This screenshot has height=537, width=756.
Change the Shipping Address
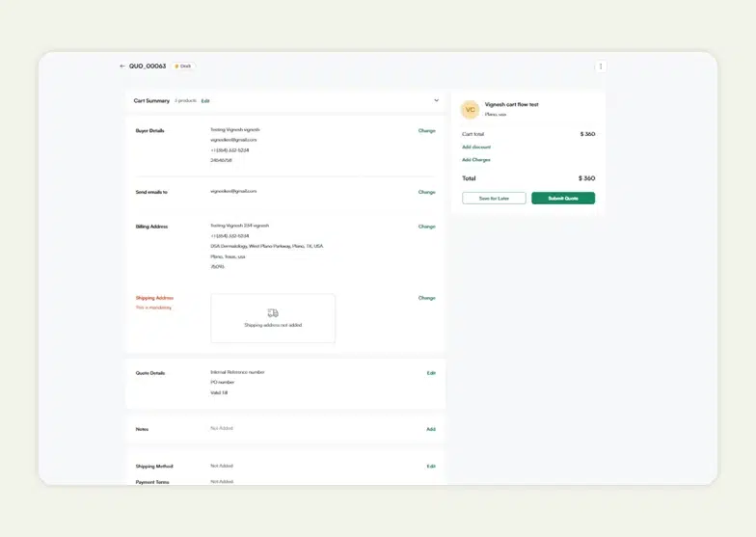[426, 298]
